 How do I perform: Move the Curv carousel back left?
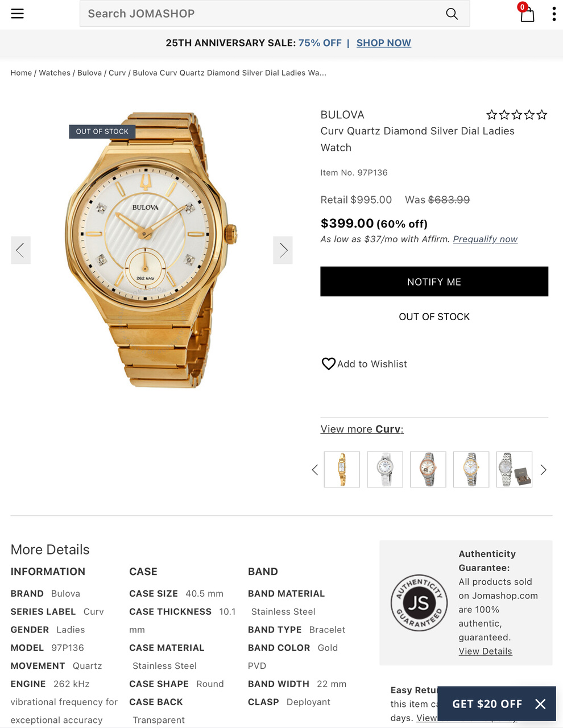point(314,470)
